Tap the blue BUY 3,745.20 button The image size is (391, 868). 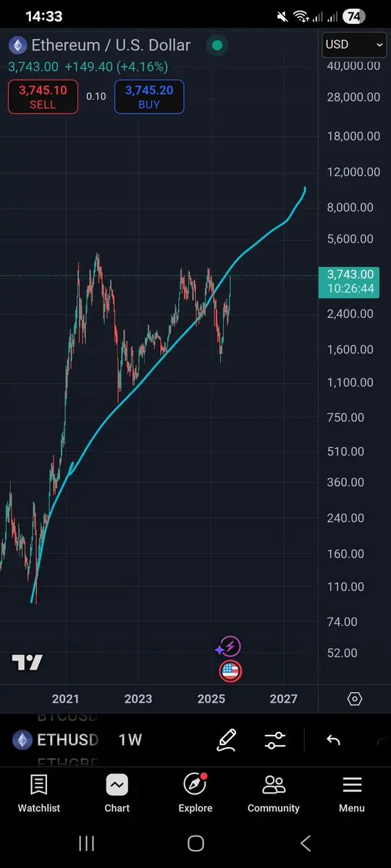pyautogui.click(x=149, y=97)
